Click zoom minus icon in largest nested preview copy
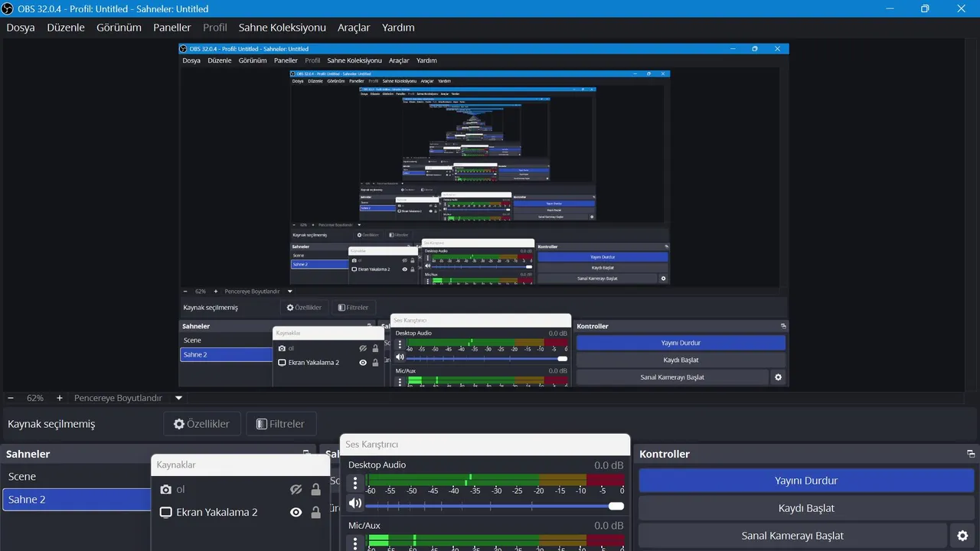The height and width of the screenshot is (551, 980). click(185, 292)
